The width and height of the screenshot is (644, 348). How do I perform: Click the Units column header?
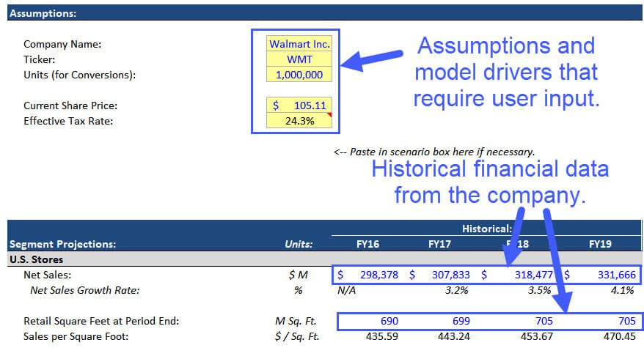click(299, 244)
